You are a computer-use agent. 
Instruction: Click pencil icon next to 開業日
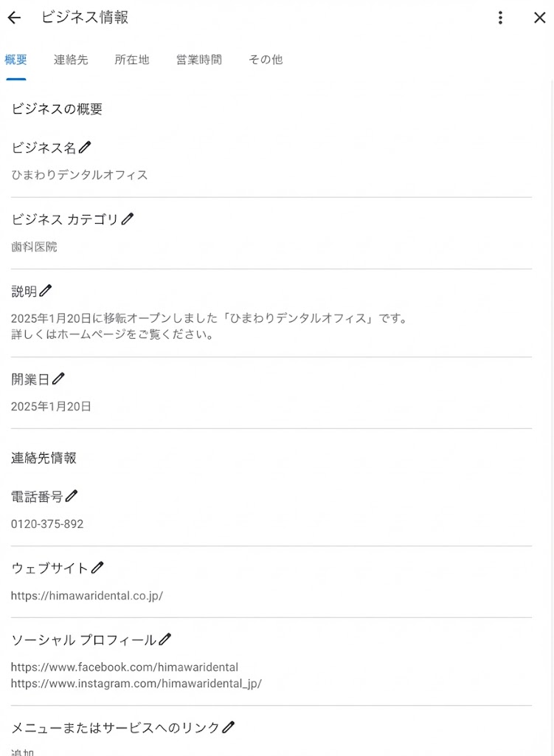tap(58, 379)
